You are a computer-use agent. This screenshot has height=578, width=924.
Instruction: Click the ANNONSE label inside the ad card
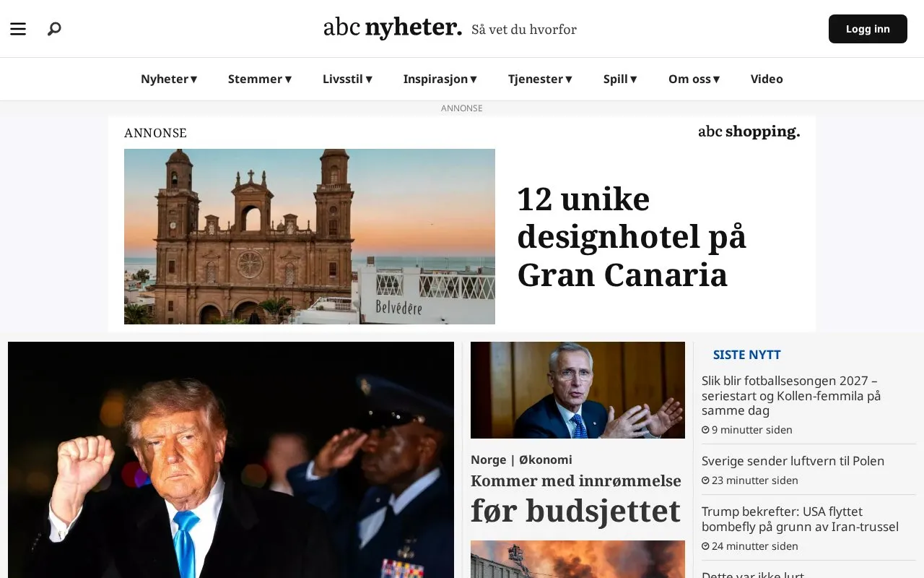[155, 133]
